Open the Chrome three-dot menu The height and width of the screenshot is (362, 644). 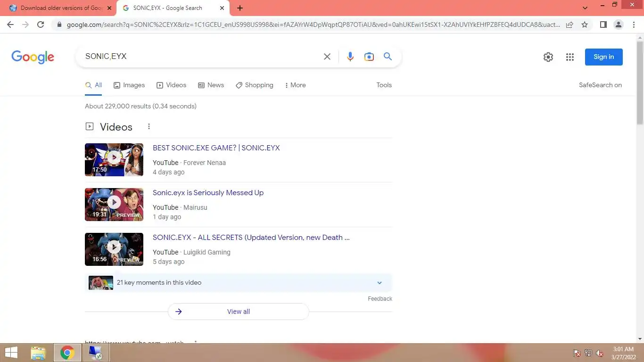pyautogui.click(x=634, y=25)
